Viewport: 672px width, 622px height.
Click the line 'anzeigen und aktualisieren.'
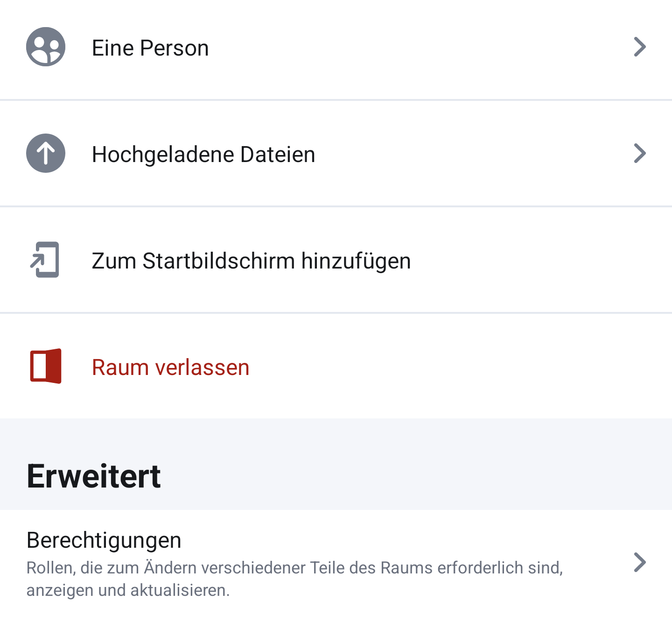click(x=128, y=590)
